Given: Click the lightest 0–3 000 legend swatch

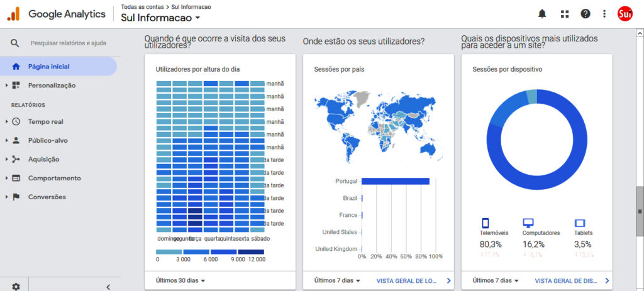Looking at the screenshot, I should click(x=169, y=251).
